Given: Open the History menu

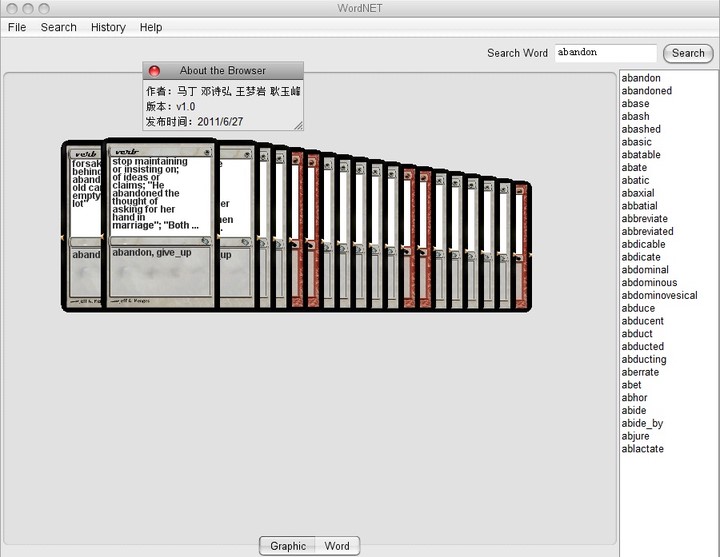Looking at the screenshot, I should pos(108,28).
